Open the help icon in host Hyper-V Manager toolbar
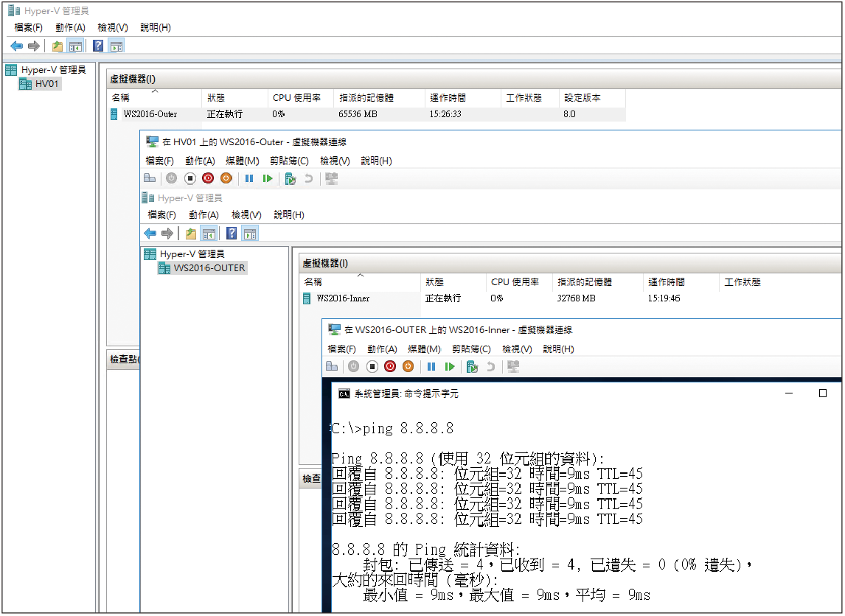This screenshot has width=845, height=616. (x=98, y=46)
